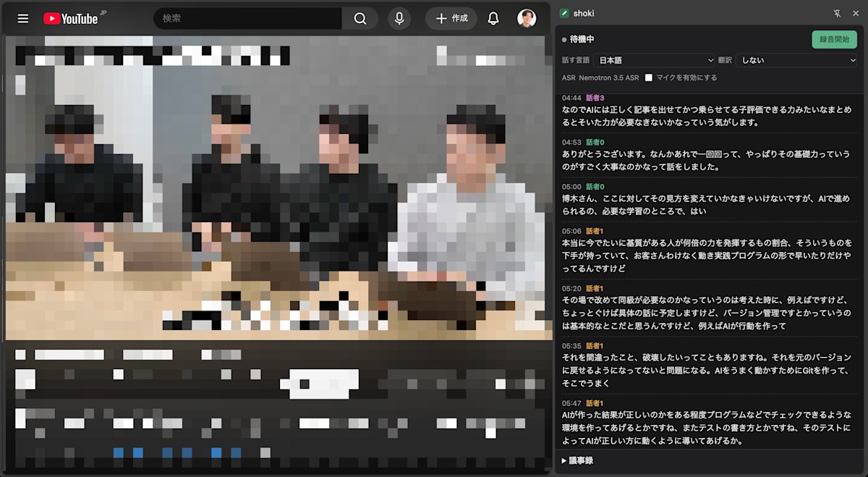Go to YouTube home via the logo
Image resolution: width=868 pixels, height=477 pixels.
click(x=71, y=19)
